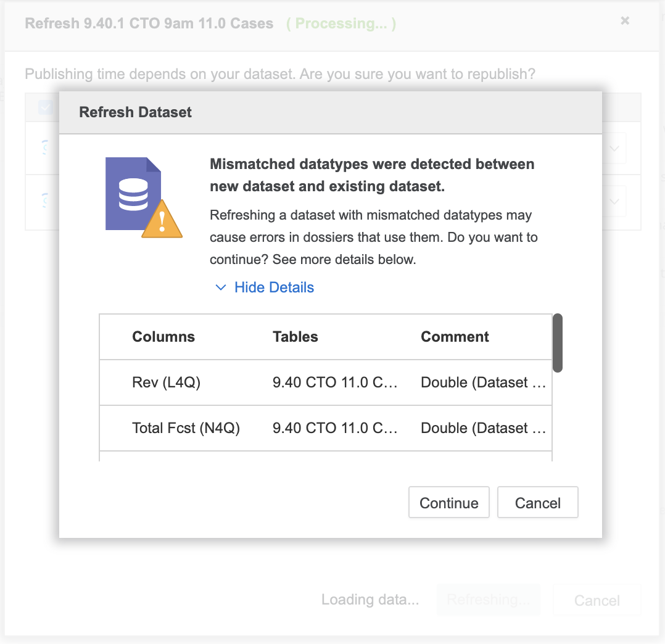Collapse the mismatch details list
Image resolution: width=665 pixels, height=644 pixels.
coord(274,287)
